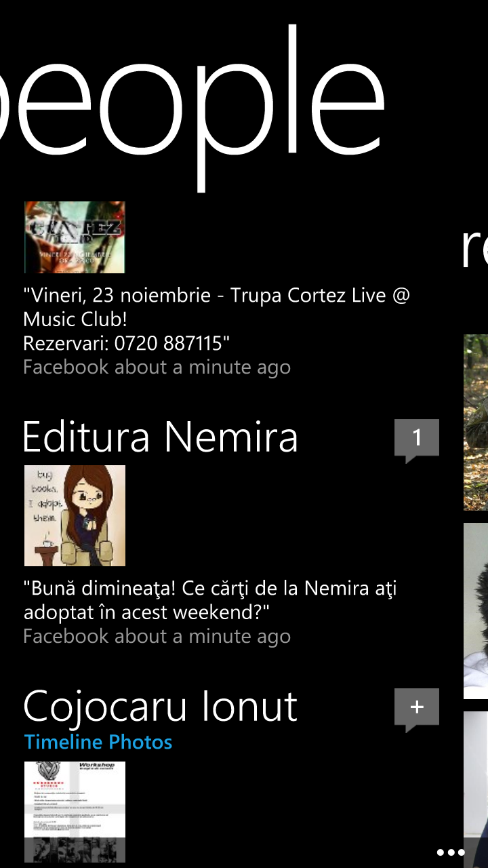Switch to the partially visible 're' section
Image resolution: width=488 pixels, height=868 pixels.
click(474, 249)
